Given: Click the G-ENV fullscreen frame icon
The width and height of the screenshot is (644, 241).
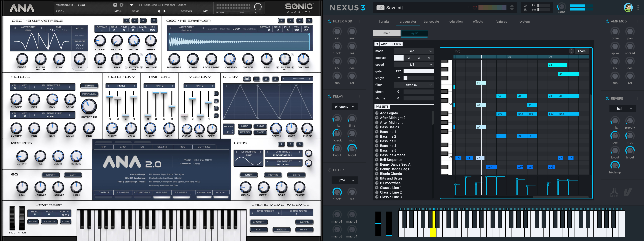Looking at the screenshot, I should 247,79.
